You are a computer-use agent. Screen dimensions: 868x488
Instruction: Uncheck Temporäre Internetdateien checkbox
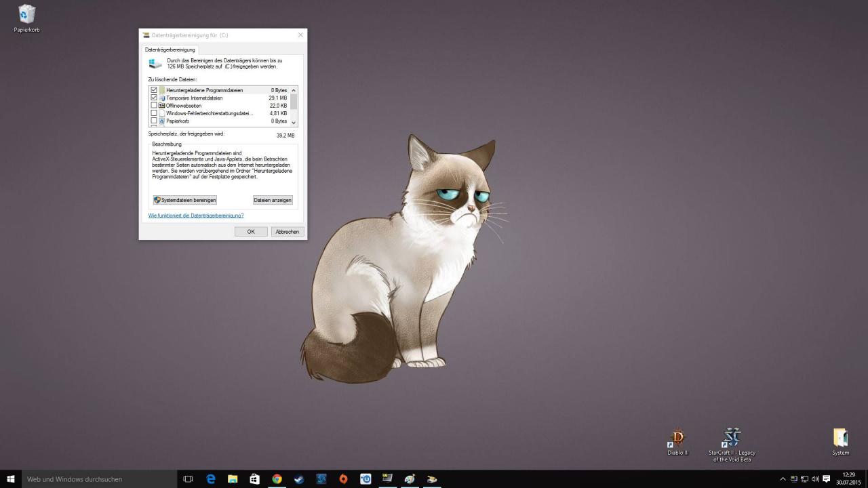(154, 98)
